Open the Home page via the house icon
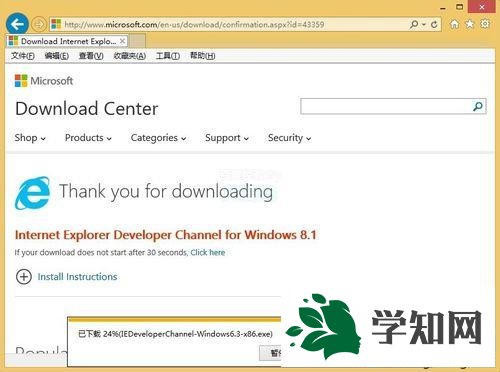500x372 pixels. [x=455, y=24]
